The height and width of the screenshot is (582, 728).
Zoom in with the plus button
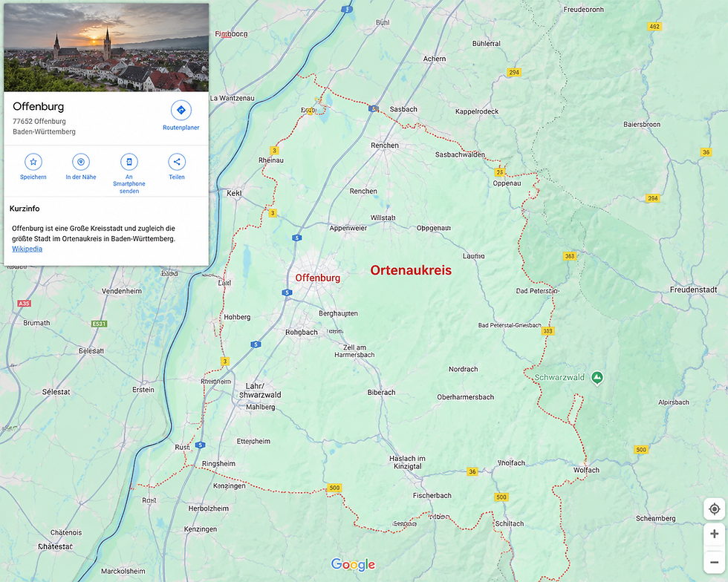[x=714, y=534]
